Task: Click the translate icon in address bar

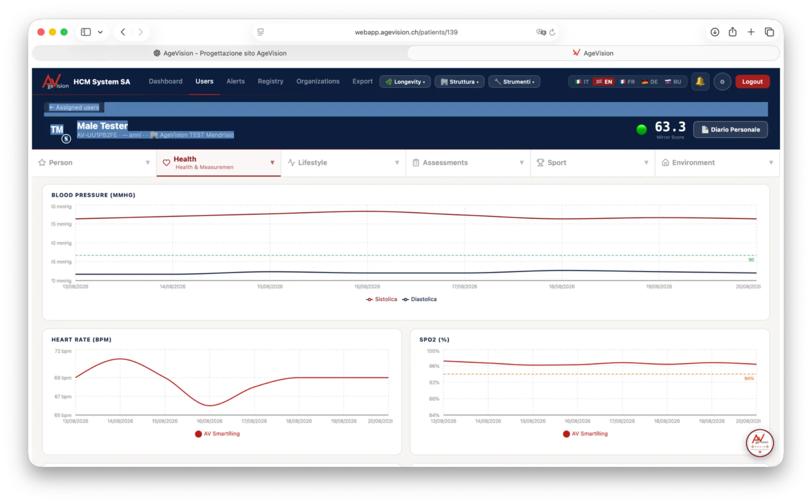Action: click(541, 32)
